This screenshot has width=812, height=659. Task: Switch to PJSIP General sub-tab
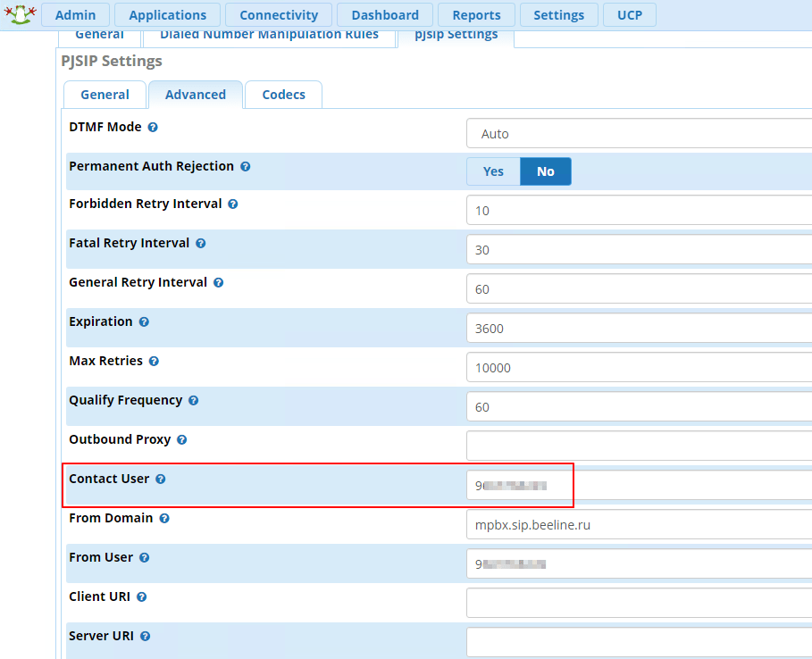(x=105, y=95)
